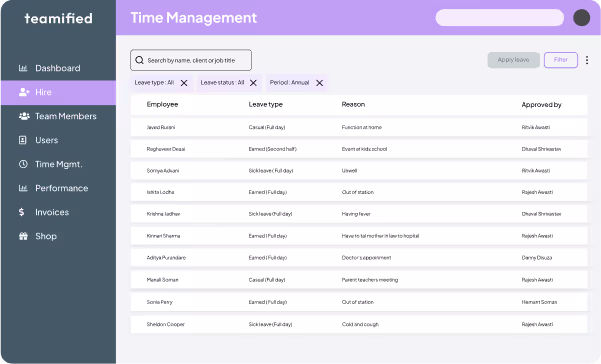Click the Filter button
Image resolution: width=601 pixels, height=364 pixels.
pyautogui.click(x=560, y=60)
